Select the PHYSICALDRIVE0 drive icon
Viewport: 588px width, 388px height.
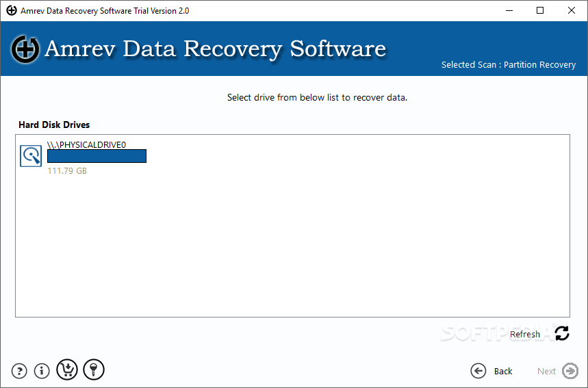[x=31, y=156]
